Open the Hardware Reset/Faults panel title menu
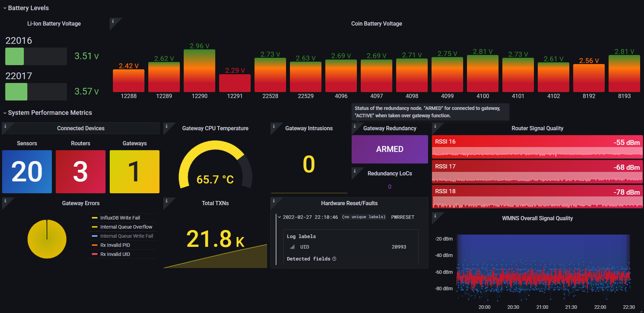 coord(349,203)
